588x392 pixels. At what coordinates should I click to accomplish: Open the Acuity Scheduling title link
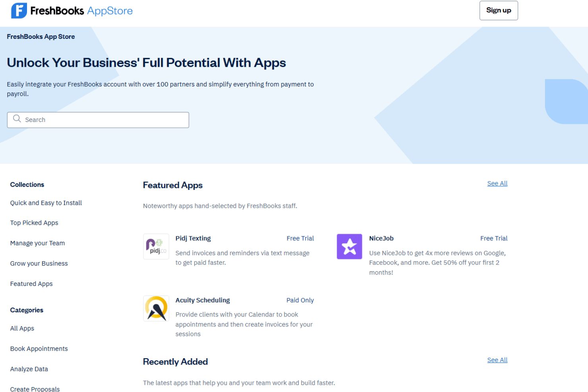(x=203, y=300)
